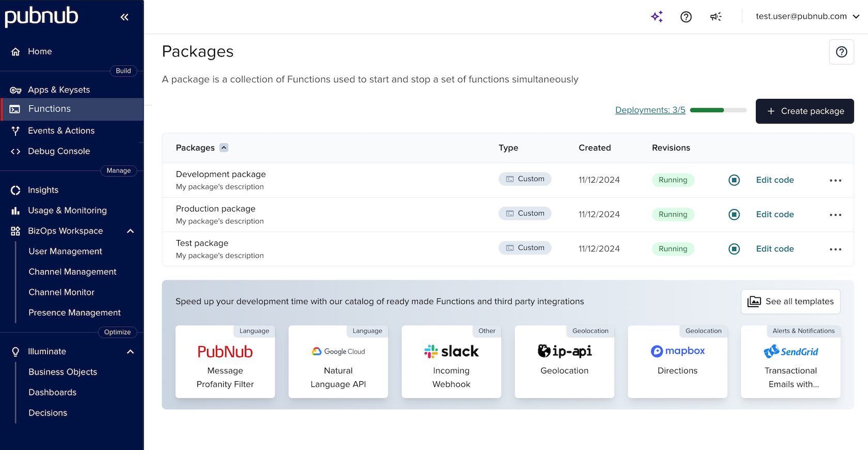Click the Created column header
This screenshot has height=450, width=868.
pos(595,148)
